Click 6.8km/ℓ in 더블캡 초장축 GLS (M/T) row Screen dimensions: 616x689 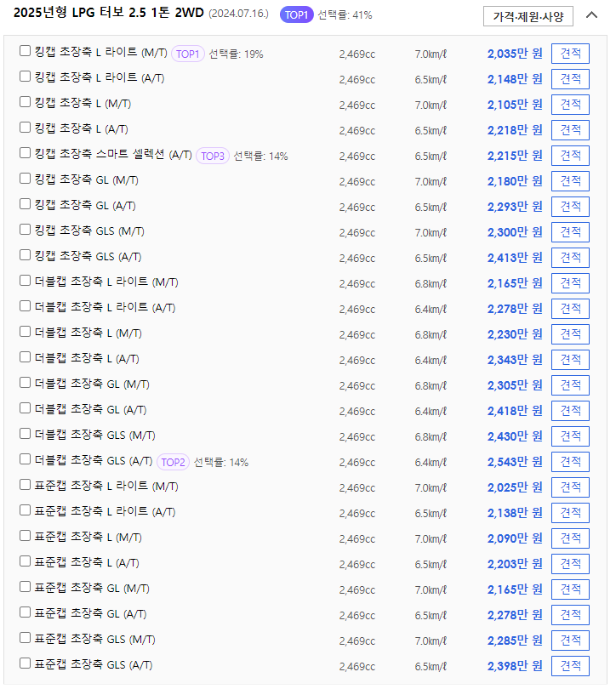431,436
